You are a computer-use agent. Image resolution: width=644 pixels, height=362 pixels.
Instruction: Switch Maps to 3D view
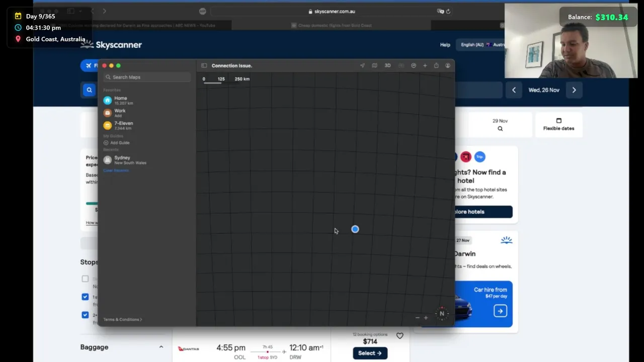[x=387, y=65]
